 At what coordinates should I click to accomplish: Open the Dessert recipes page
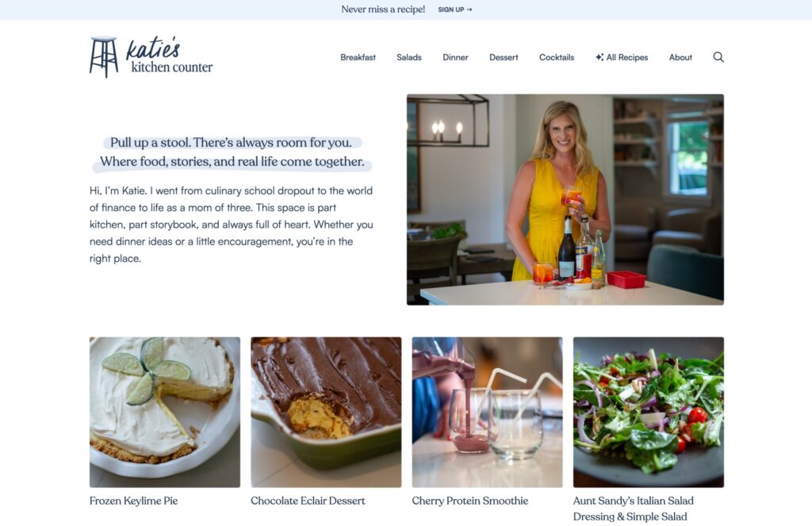(x=504, y=57)
